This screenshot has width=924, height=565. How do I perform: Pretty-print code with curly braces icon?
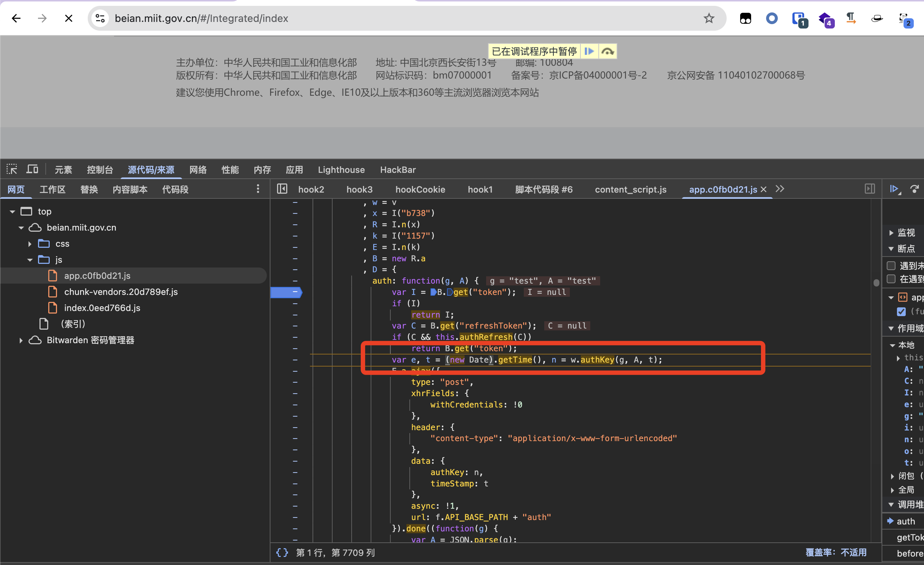(x=282, y=552)
